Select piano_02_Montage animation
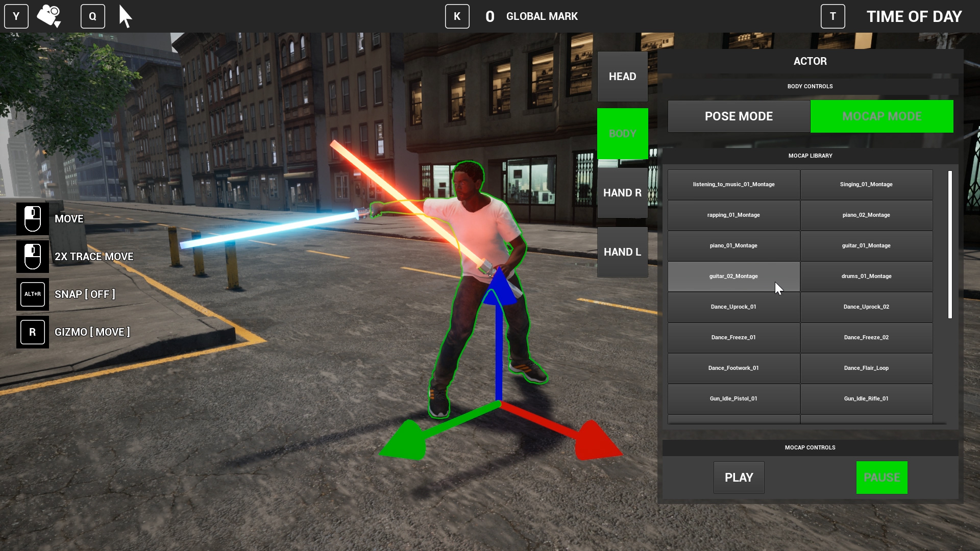The image size is (980, 551). (x=866, y=215)
